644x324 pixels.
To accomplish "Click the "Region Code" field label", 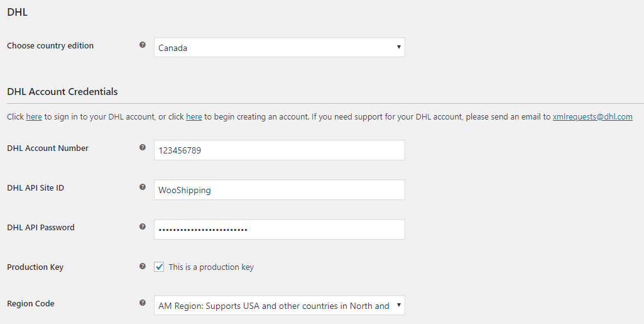I will click(31, 304).
